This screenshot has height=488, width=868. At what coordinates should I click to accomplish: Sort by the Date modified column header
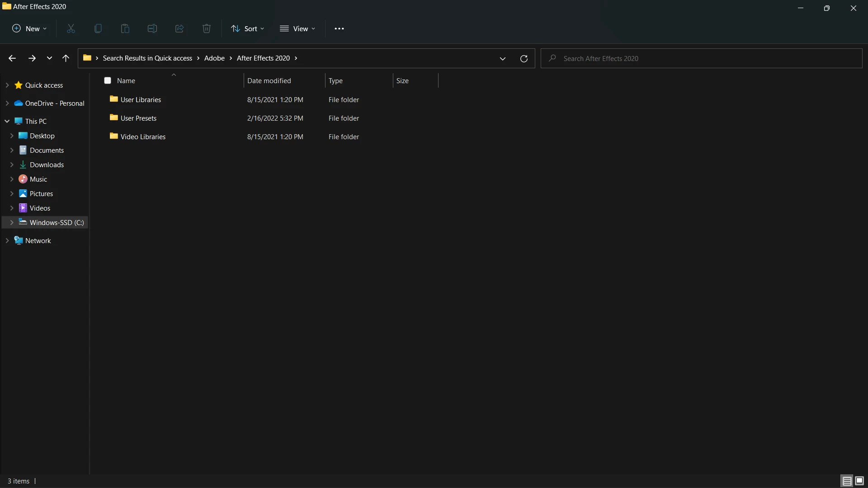click(x=269, y=80)
